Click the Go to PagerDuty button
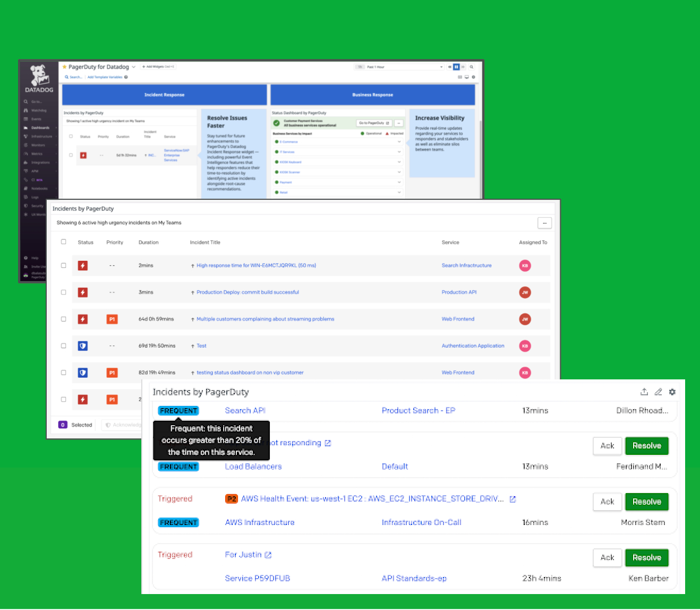This screenshot has height=610, width=700. [x=374, y=123]
